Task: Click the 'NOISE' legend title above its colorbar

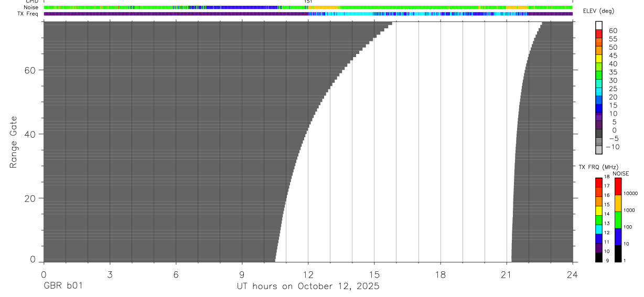Action: (621, 174)
